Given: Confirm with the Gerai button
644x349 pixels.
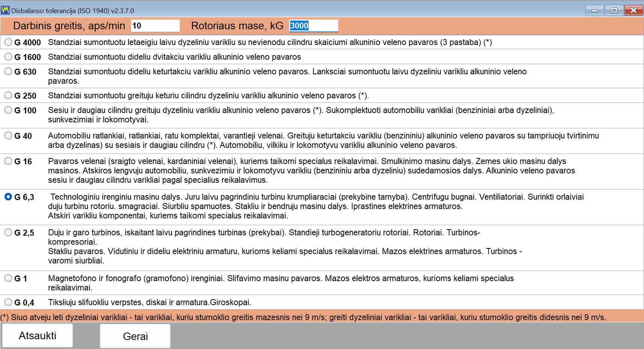Looking at the screenshot, I should (135, 336).
